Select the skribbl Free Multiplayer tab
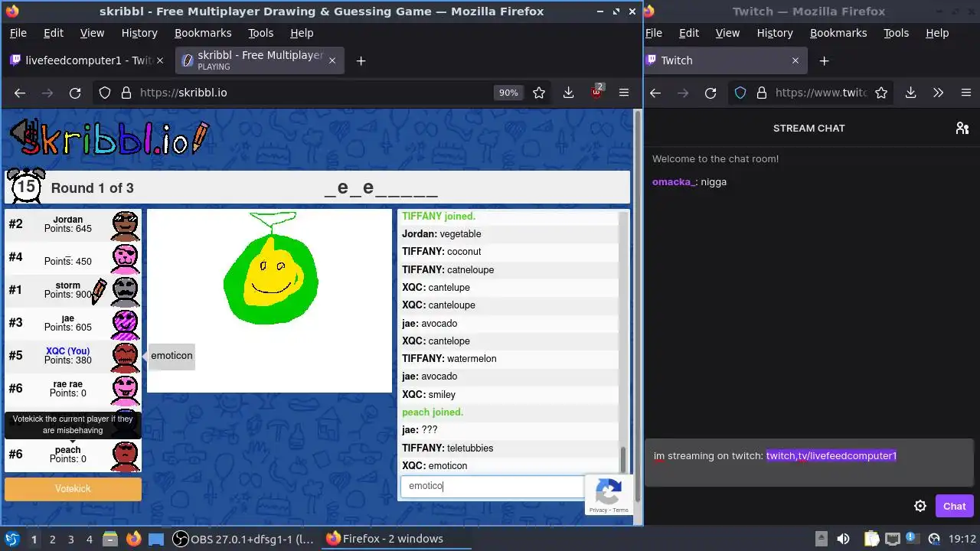 click(260, 60)
